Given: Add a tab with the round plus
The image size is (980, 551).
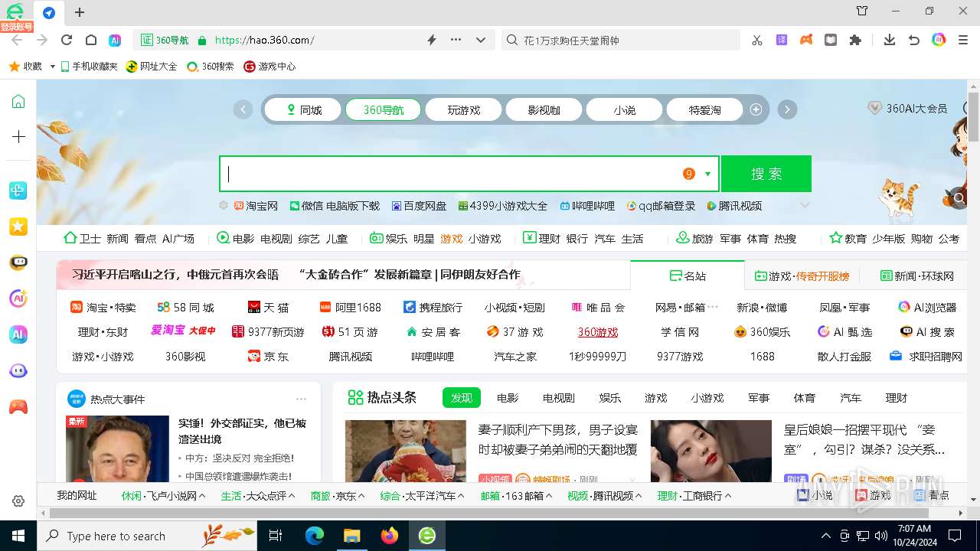Looking at the screenshot, I should click(756, 109).
